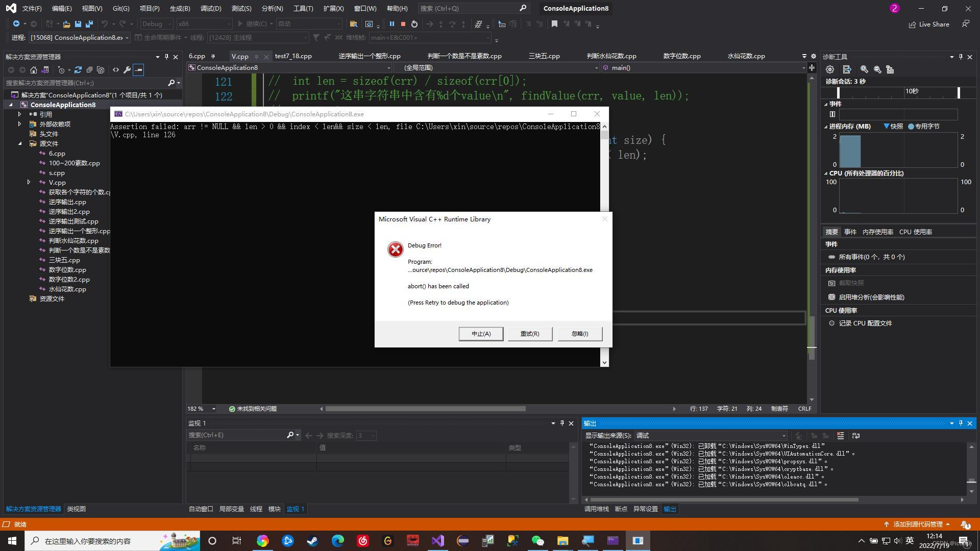Pin the Solution Explorer panel
Viewport: 980px width, 551px height.
tap(166, 57)
